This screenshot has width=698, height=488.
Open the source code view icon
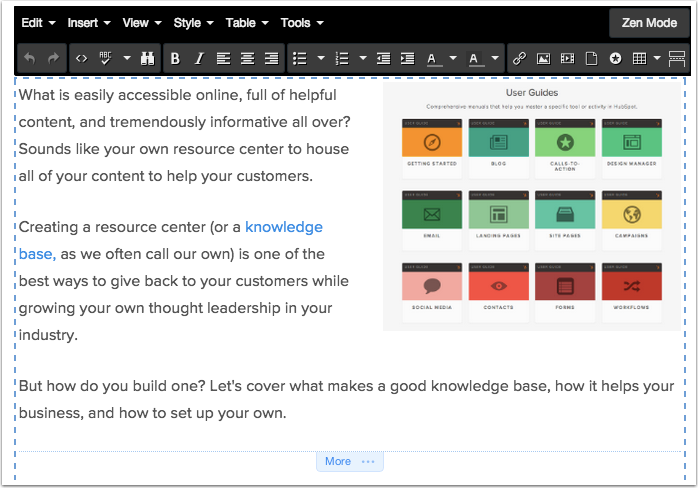pyautogui.click(x=82, y=59)
